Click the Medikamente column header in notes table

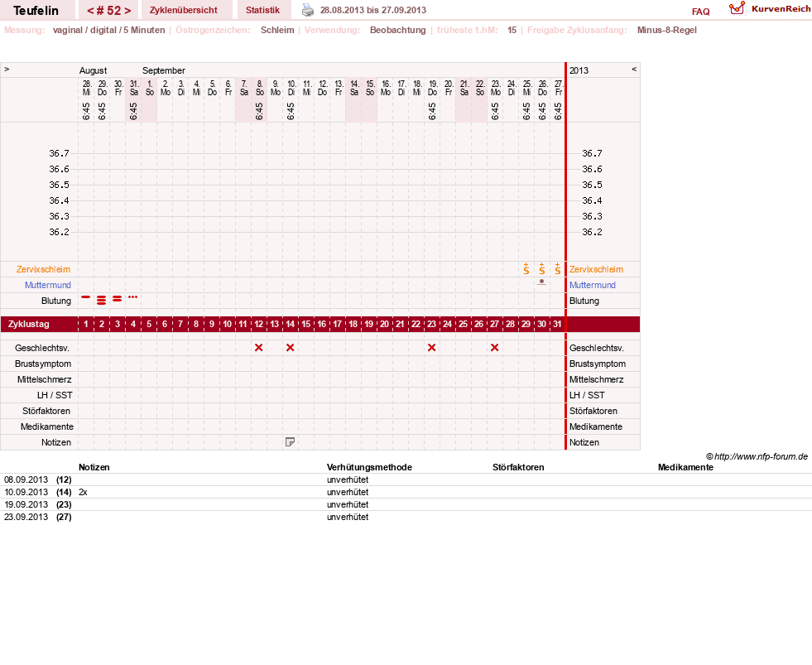685,467
